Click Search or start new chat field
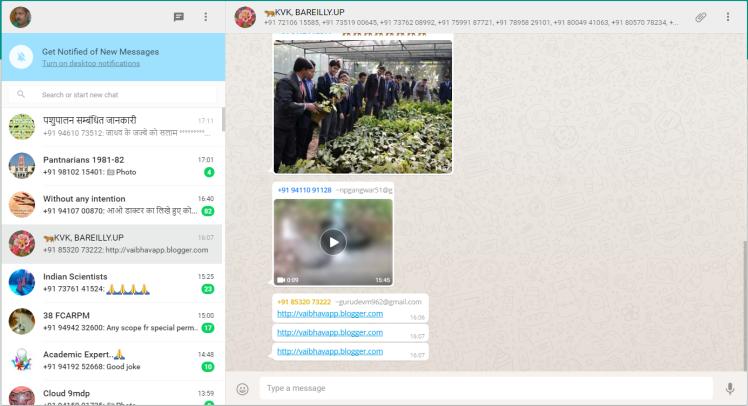 pos(112,94)
